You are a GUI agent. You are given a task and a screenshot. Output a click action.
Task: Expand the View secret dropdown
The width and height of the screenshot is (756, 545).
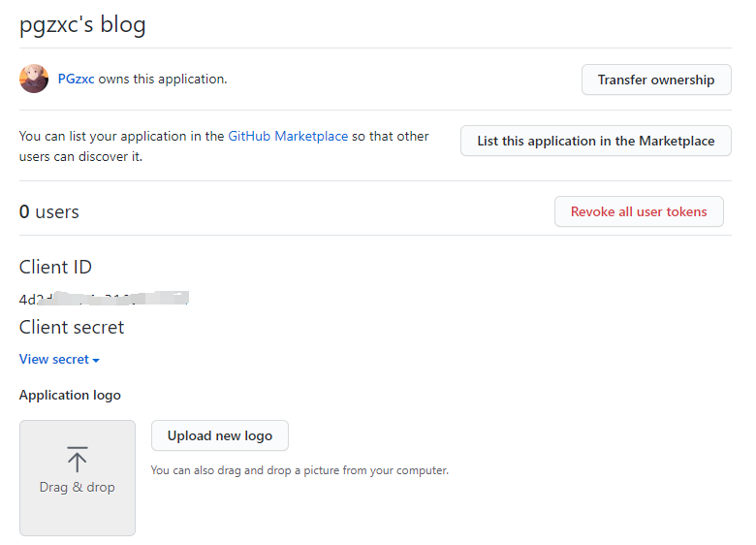pyautogui.click(x=54, y=359)
